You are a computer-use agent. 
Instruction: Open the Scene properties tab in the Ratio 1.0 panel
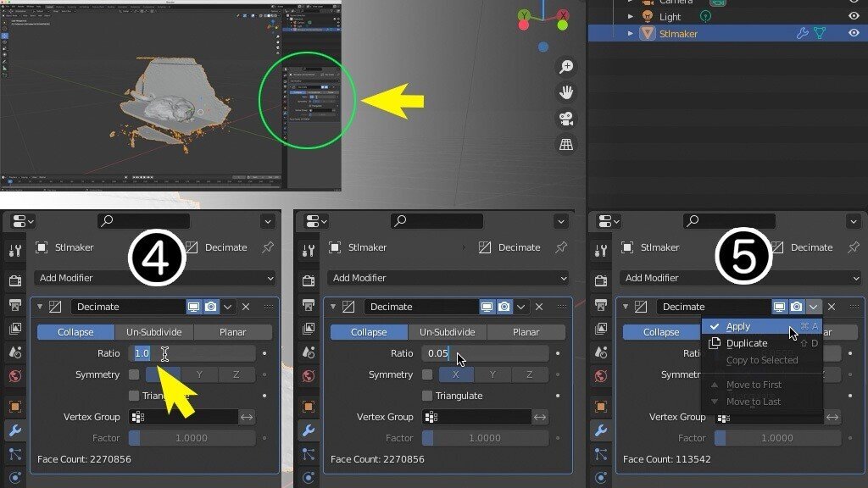point(15,352)
